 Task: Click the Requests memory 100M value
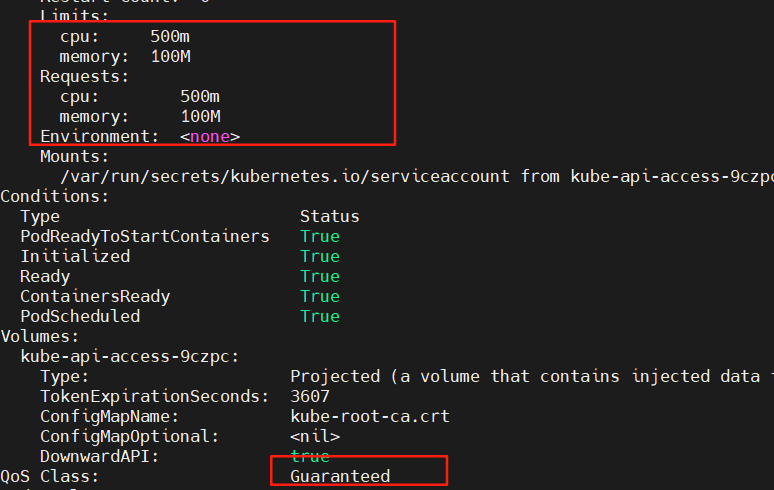(x=200, y=116)
